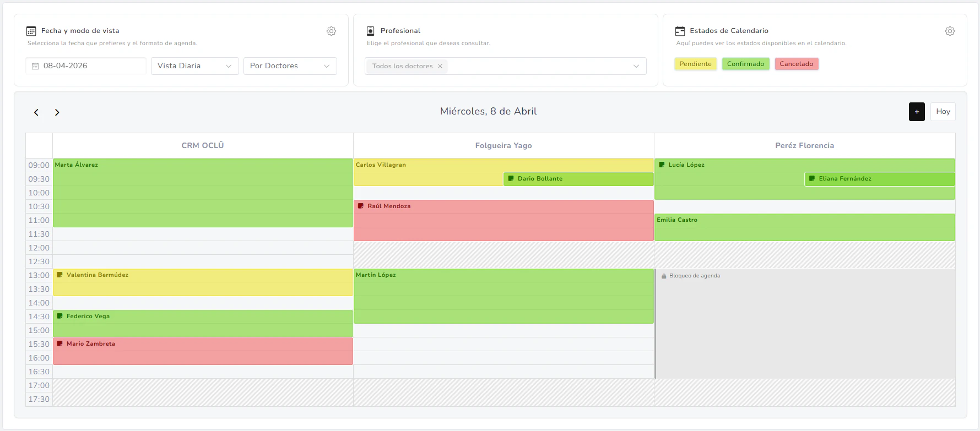Click lock icon on Bloqueo de agenda
The image size is (980, 431).
[664, 276]
